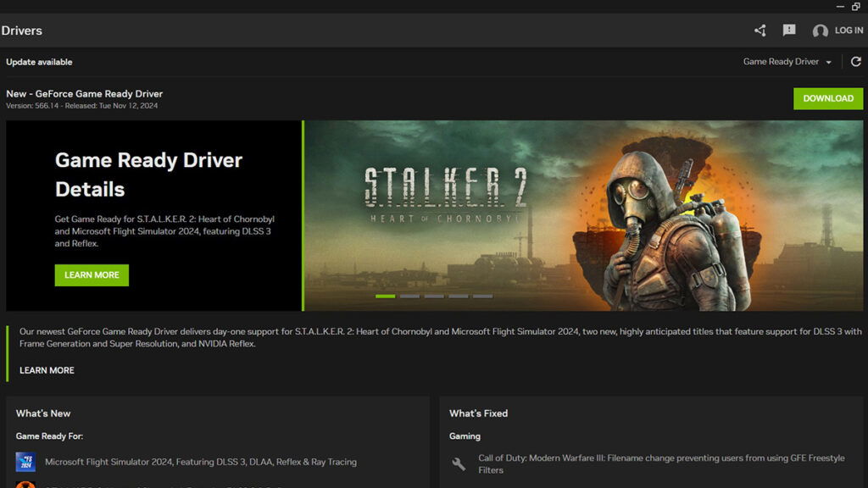Screen dimensions: 868x488
Task: Click 'Game Ready Driver Details' heading
Action: [x=148, y=175]
